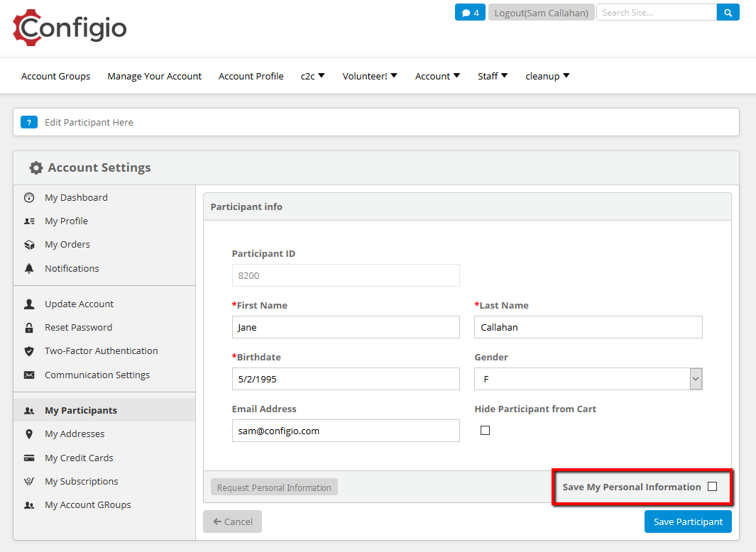Screen dimensions: 756x552
Task: Click the Update Account person icon
Action: pos(29,304)
